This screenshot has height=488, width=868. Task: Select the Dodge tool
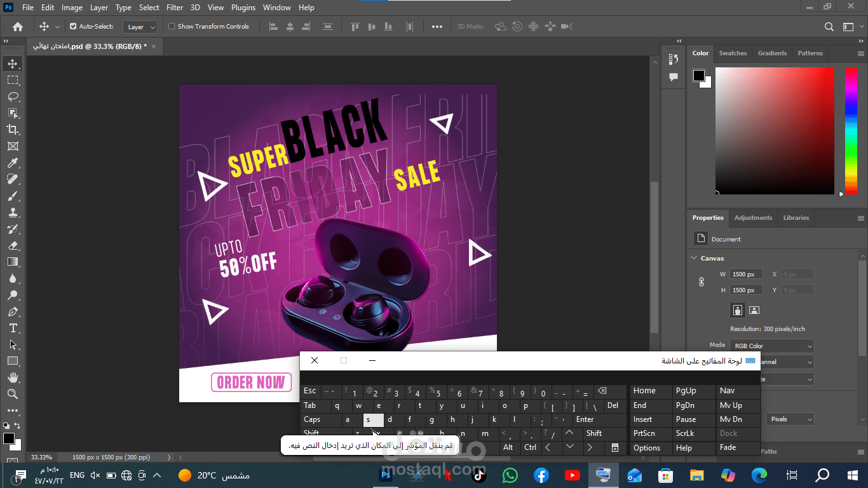click(x=13, y=295)
